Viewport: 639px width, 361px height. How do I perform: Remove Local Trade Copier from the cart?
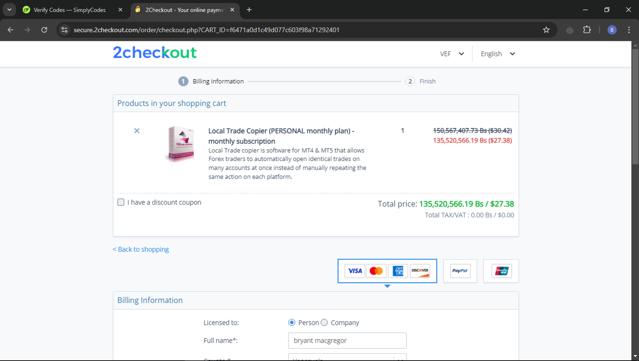pos(137,131)
